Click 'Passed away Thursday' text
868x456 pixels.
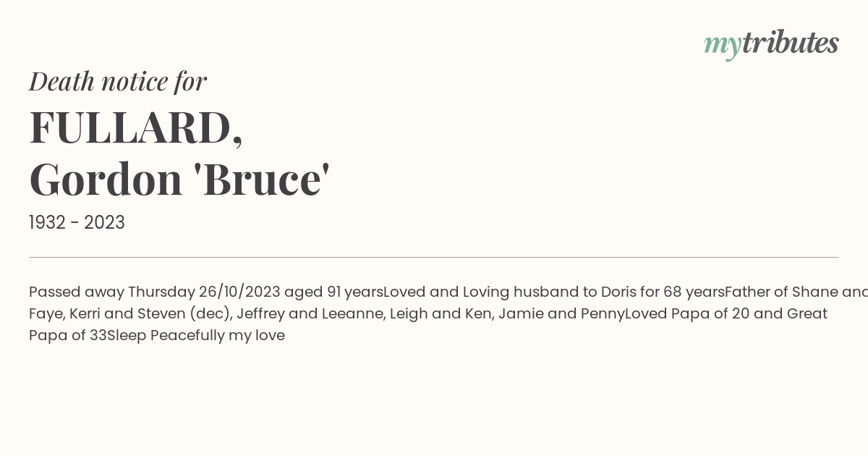click(112, 292)
